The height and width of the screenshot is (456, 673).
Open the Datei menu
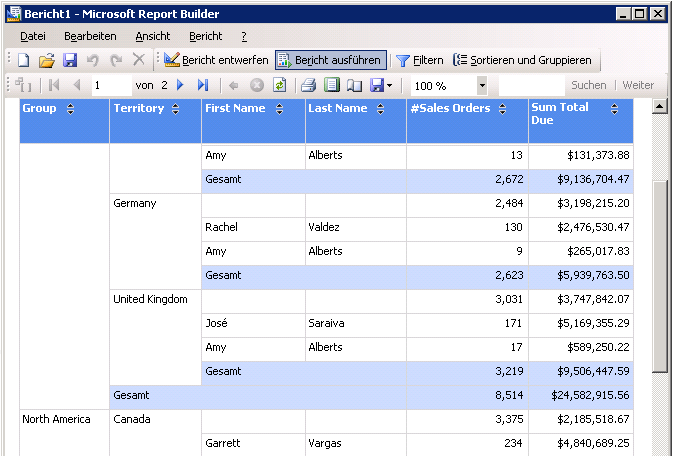pos(33,36)
